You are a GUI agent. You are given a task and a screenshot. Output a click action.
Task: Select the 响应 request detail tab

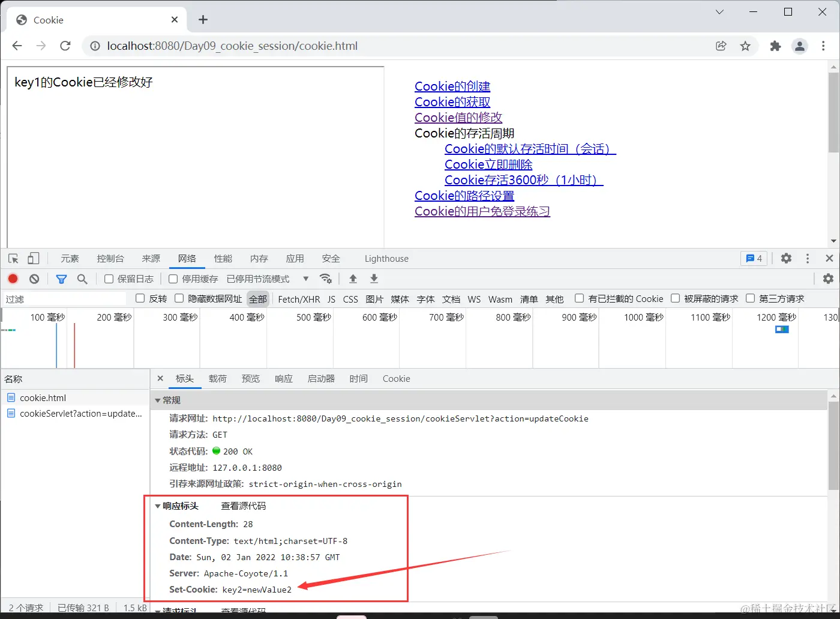point(284,379)
